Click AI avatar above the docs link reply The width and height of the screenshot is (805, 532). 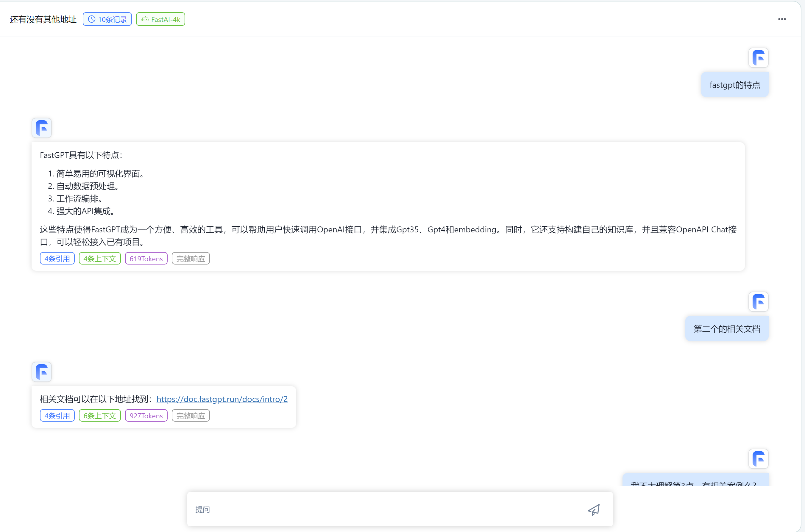coord(42,372)
